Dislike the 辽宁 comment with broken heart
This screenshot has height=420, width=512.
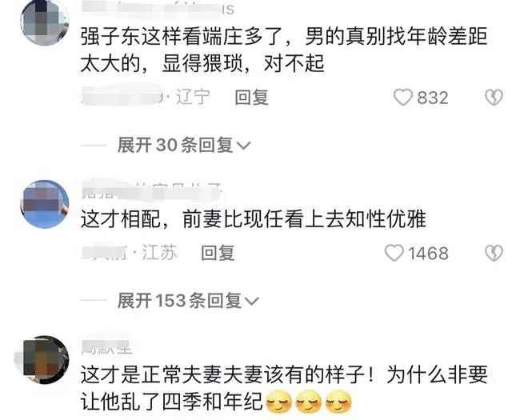494,98
